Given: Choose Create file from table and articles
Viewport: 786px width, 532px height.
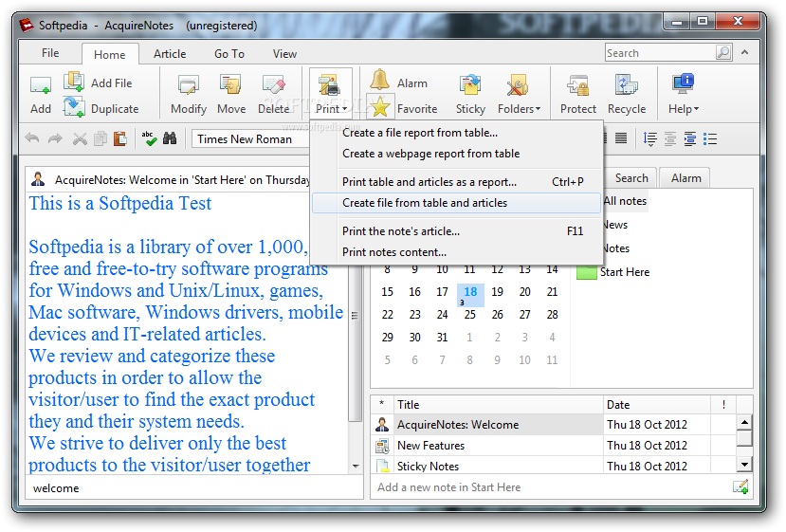Looking at the screenshot, I should click(x=456, y=203).
